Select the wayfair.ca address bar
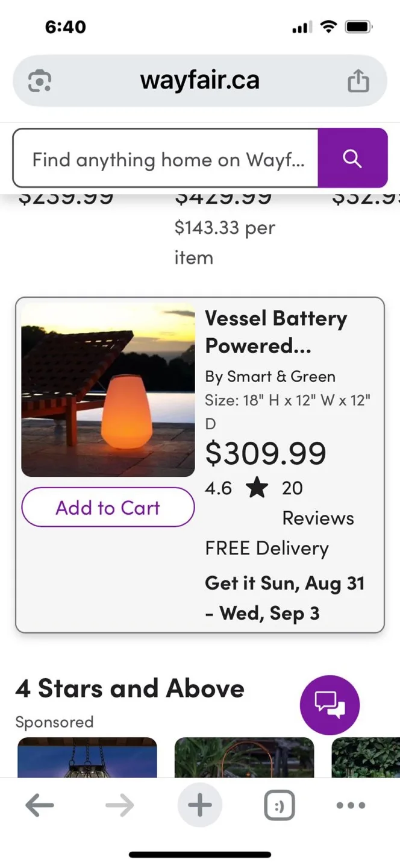Screen dimensions: 400x868 coord(200,80)
